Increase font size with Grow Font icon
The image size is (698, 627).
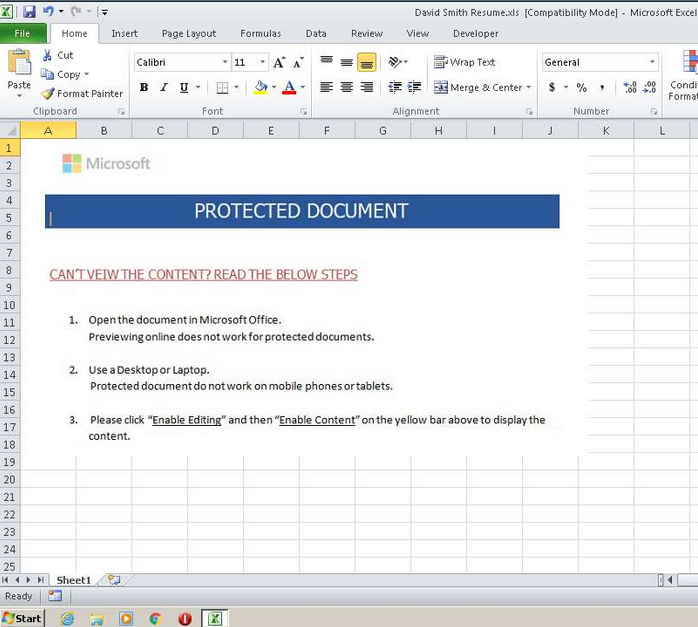[279, 63]
